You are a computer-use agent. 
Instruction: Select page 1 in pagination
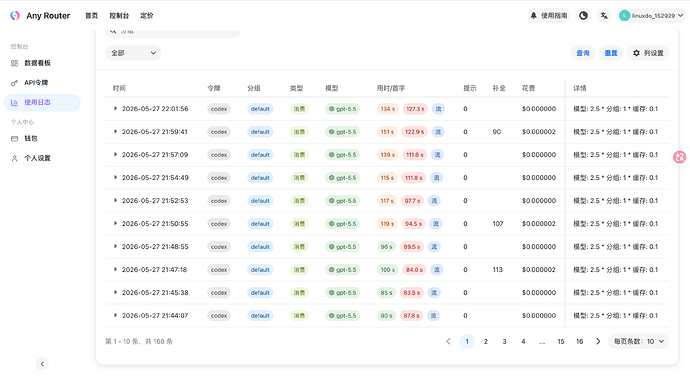coord(467,341)
